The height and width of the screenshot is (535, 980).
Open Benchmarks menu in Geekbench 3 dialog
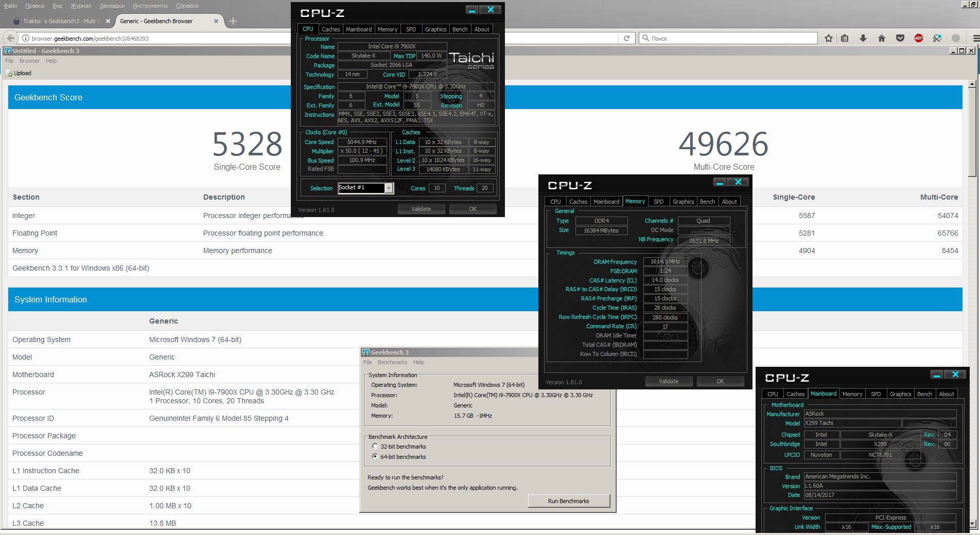[392, 362]
